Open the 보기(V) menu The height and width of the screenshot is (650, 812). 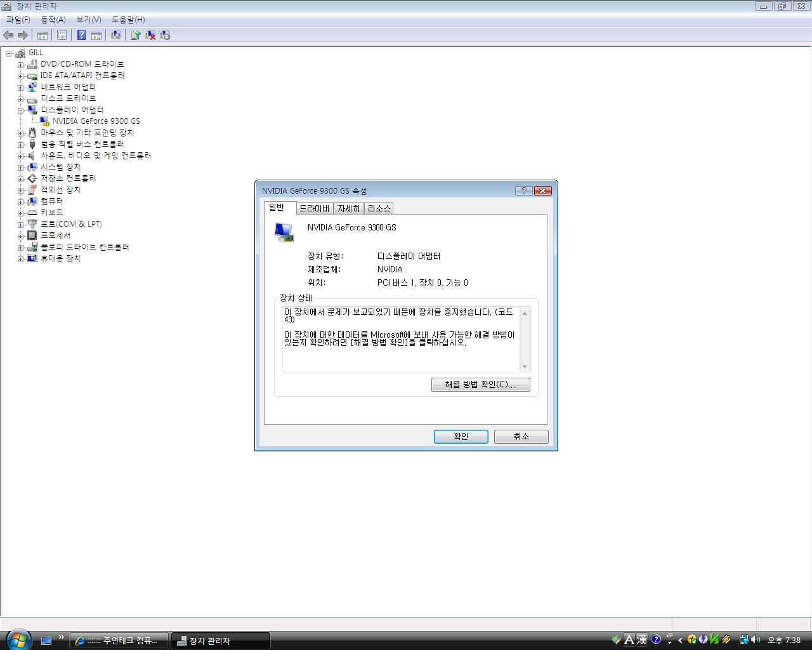(89, 20)
